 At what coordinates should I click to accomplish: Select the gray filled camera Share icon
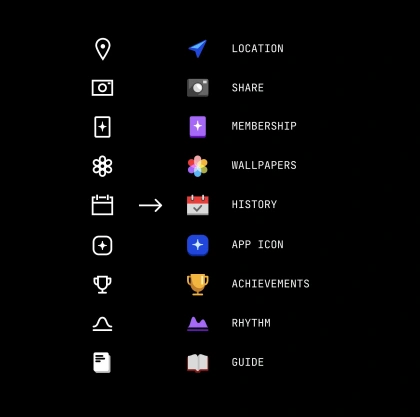198,88
